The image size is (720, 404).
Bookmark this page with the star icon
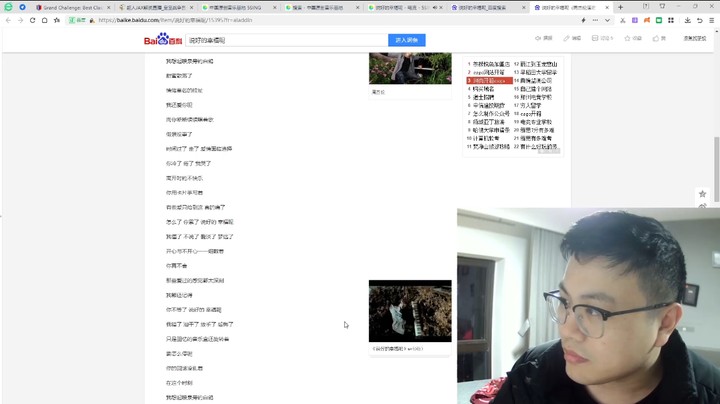click(x=56, y=20)
